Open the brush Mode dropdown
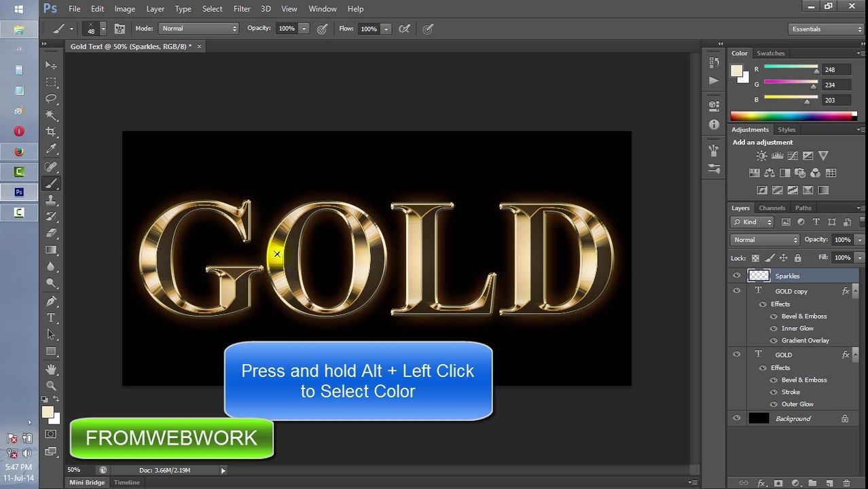 pyautogui.click(x=198, y=29)
